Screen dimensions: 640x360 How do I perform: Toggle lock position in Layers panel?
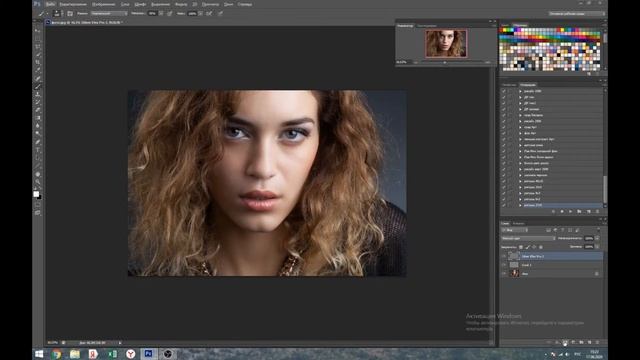tap(534, 247)
